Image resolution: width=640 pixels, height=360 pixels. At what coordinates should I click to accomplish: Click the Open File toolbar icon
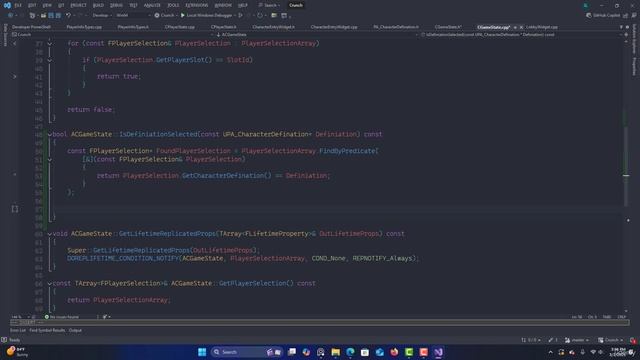click(43, 16)
